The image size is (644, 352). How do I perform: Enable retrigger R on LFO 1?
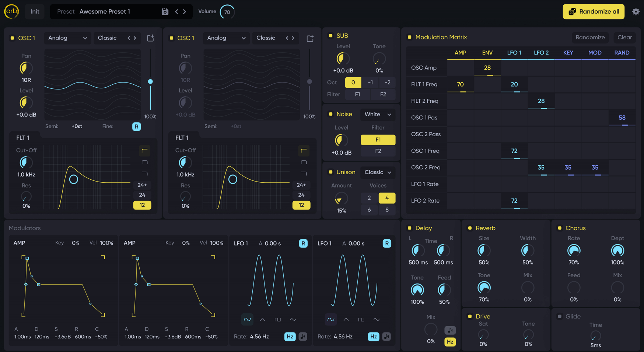(303, 243)
